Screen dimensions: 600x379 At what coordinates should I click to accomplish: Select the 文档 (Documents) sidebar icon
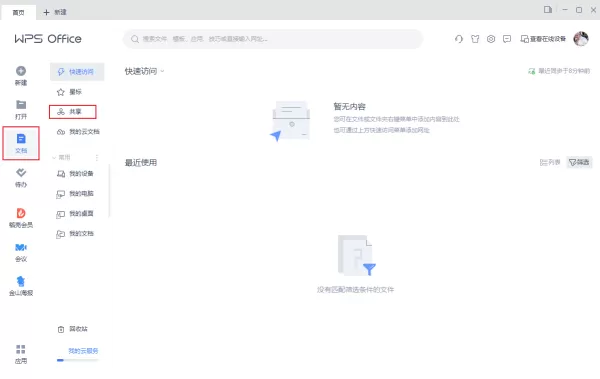point(21,143)
